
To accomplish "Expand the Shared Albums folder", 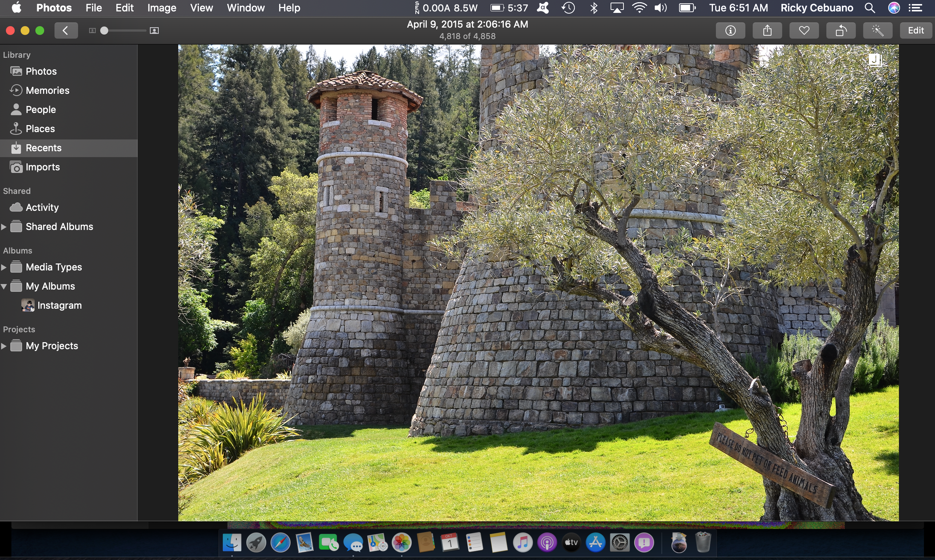I will click(4, 227).
